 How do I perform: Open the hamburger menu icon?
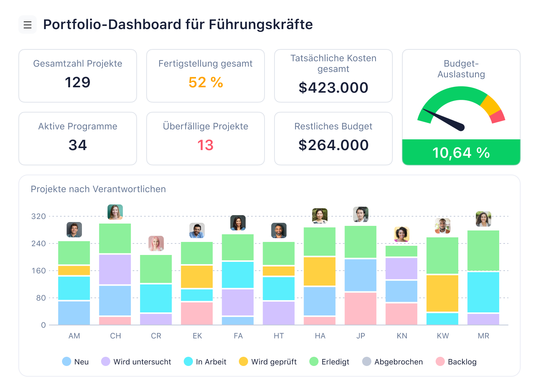[x=28, y=25]
